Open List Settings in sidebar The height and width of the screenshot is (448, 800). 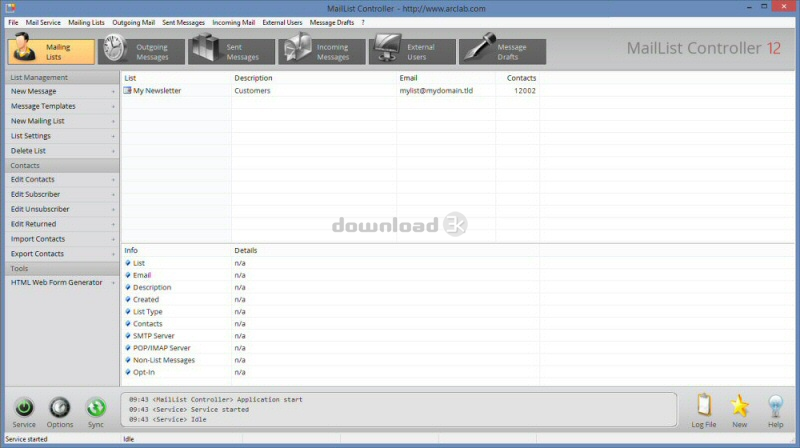pos(62,136)
